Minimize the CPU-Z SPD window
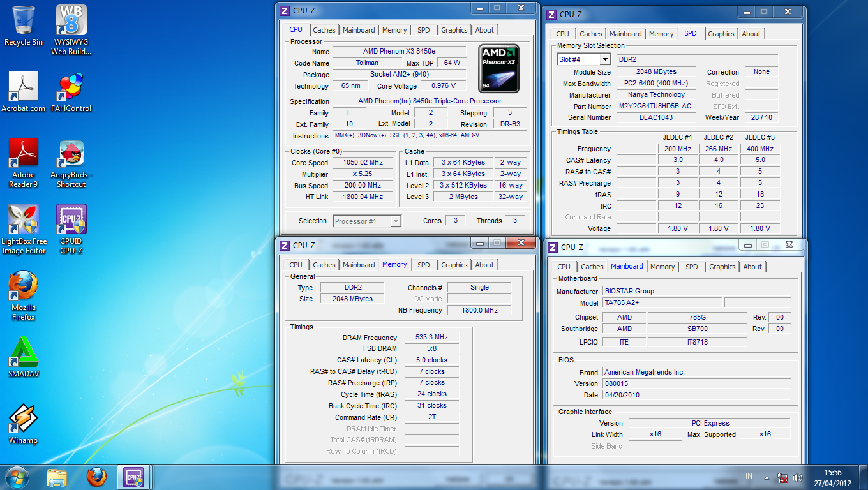The image size is (868, 490). pyautogui.click(x=746, y=11)
